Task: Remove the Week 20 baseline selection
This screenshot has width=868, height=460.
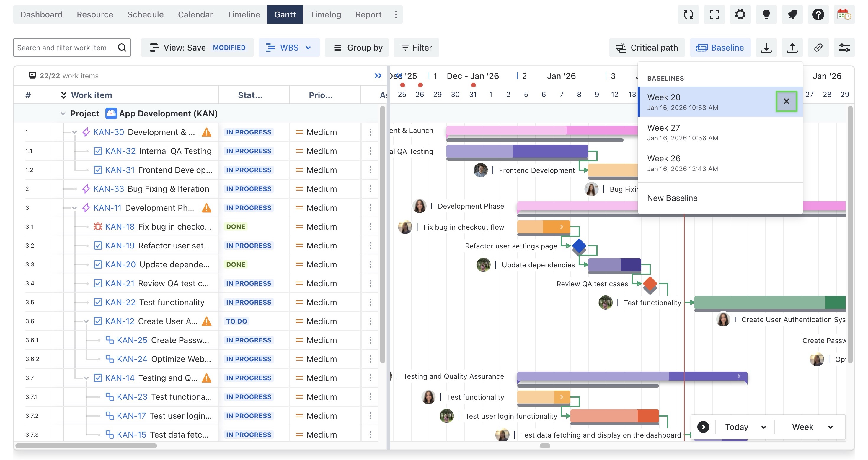Action: 786,101
